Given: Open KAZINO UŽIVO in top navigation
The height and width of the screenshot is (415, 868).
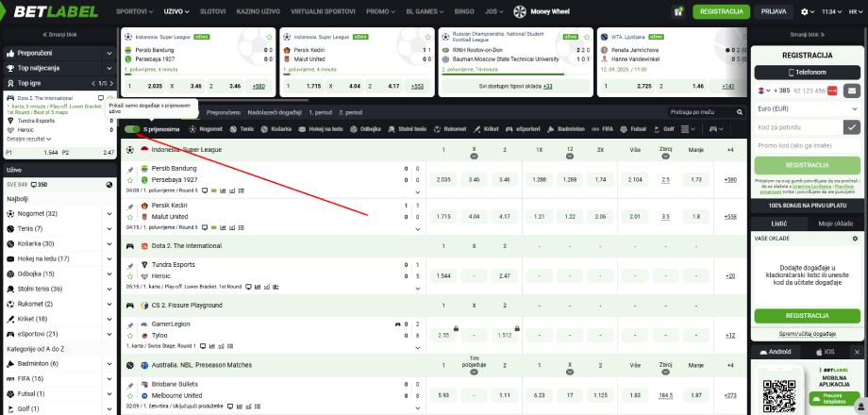Looking at the screenshot, I should (258, 11).
